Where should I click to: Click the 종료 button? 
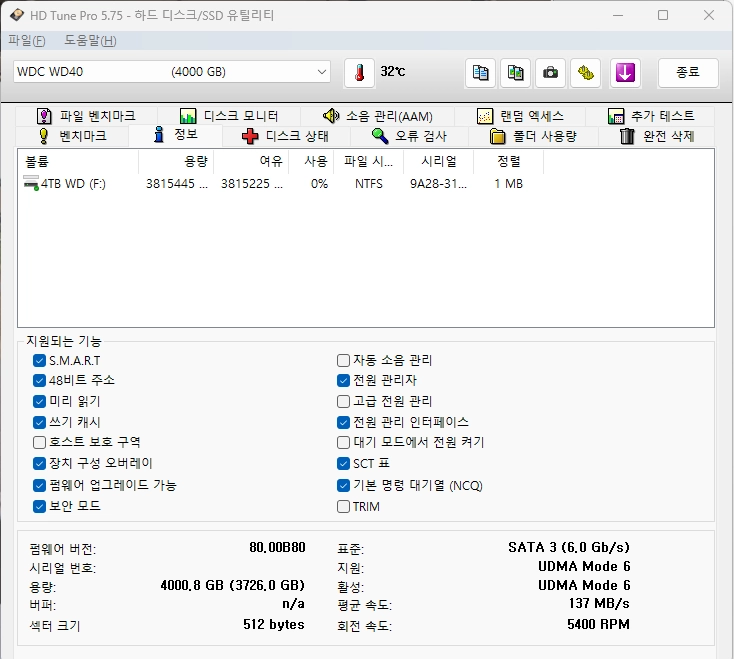click(688, 73)
